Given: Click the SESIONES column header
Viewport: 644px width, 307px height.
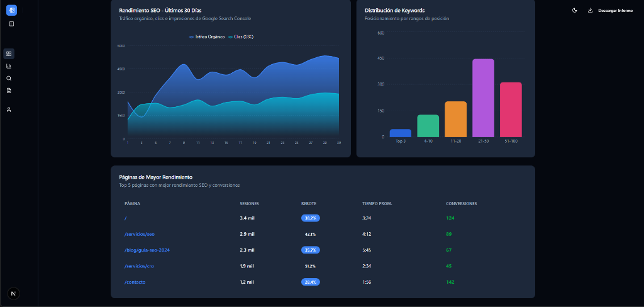Looking at the screenshot, I should click(x=250, y=204).
